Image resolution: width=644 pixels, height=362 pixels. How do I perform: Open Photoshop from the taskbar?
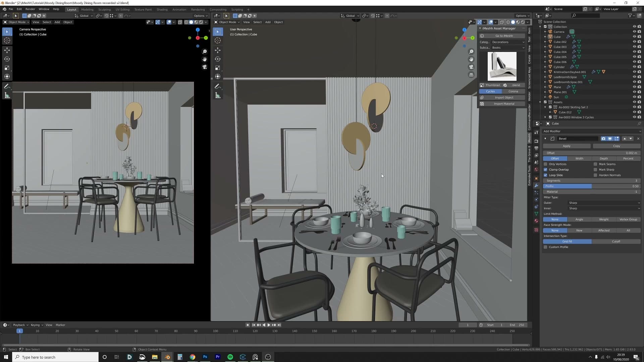pos(205,357)
